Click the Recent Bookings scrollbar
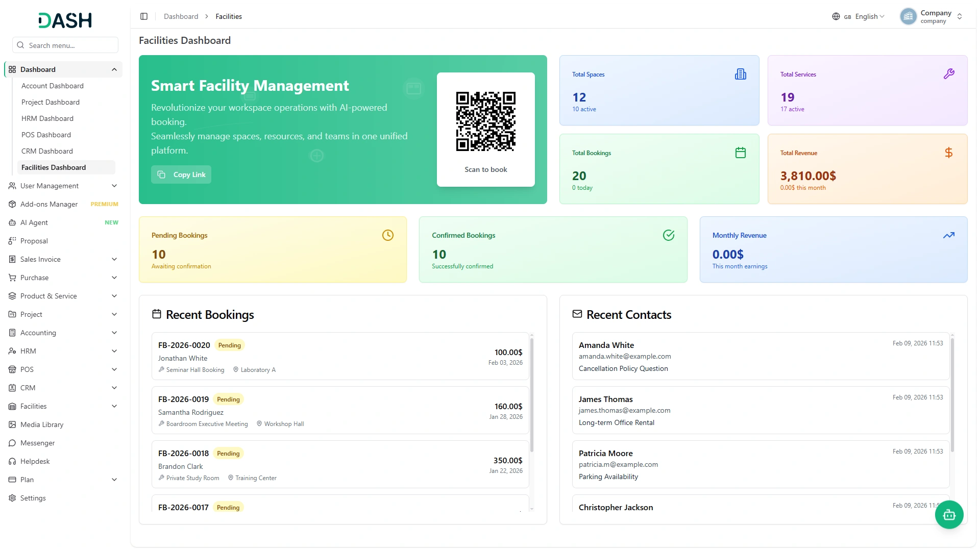The image size is (980, 551). click(x=532, y=394)
